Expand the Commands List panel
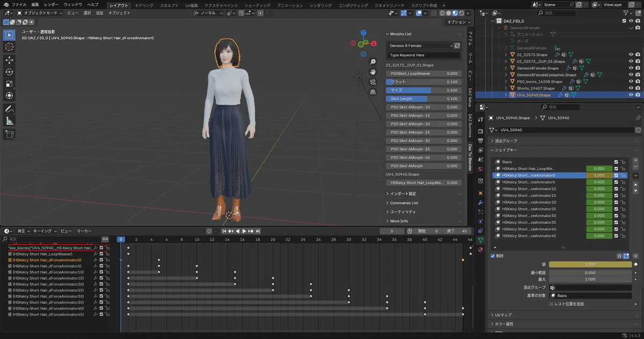Screen dimensions: 644x339 click(x=404, y=203)
